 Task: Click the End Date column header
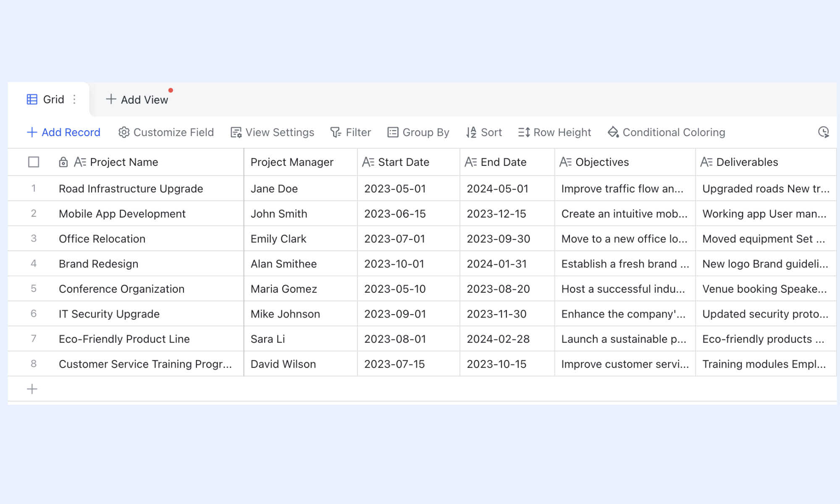pos(507,162)
